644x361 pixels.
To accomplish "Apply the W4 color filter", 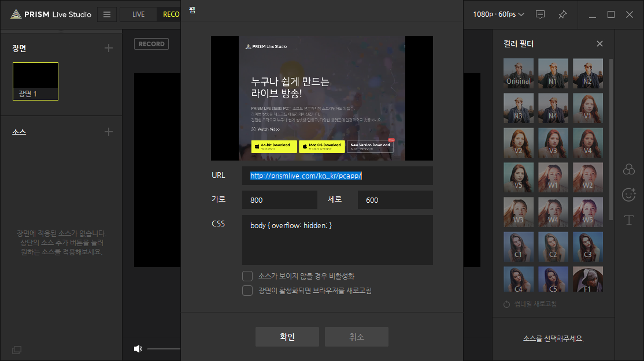I will (553, 212).
